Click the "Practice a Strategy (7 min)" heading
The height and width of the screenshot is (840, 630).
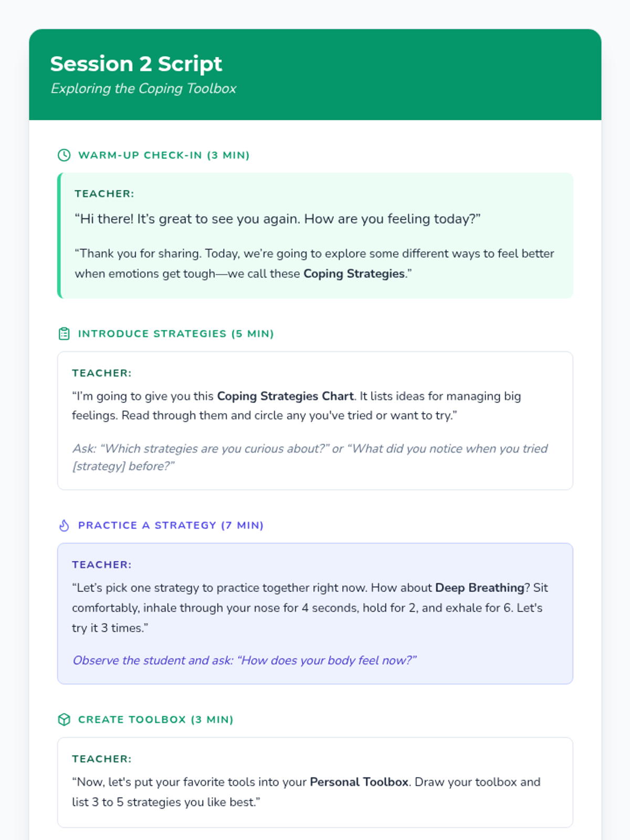(x=171, y=525)
